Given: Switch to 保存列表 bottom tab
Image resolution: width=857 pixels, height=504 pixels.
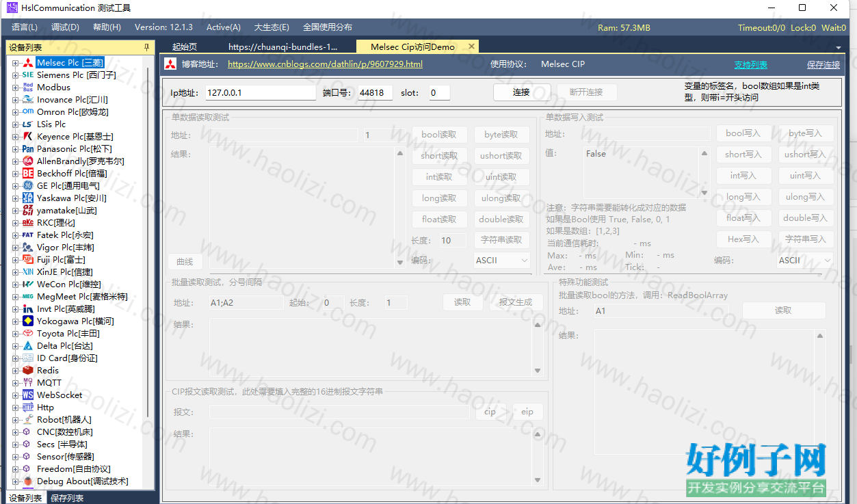Looking at the screenshot, I should point(67,498).
